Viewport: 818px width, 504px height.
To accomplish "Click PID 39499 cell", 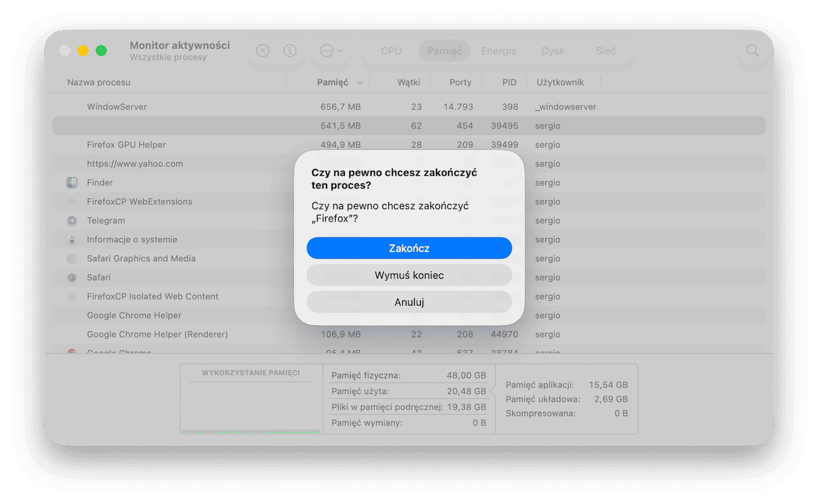I will coord(504,145).
